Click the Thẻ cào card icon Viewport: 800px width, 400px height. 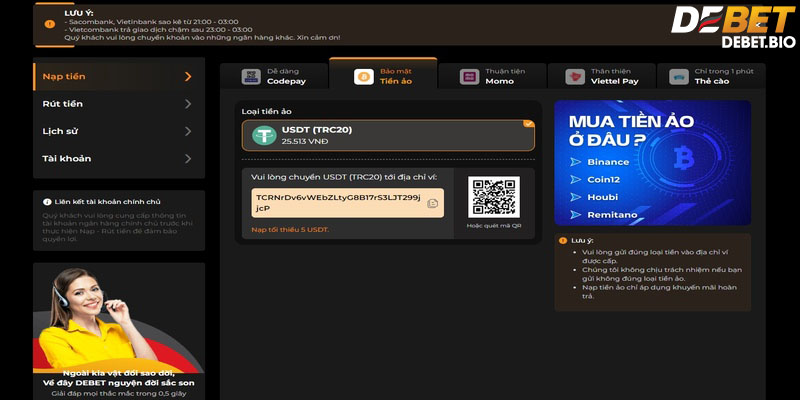click(679, 77)
